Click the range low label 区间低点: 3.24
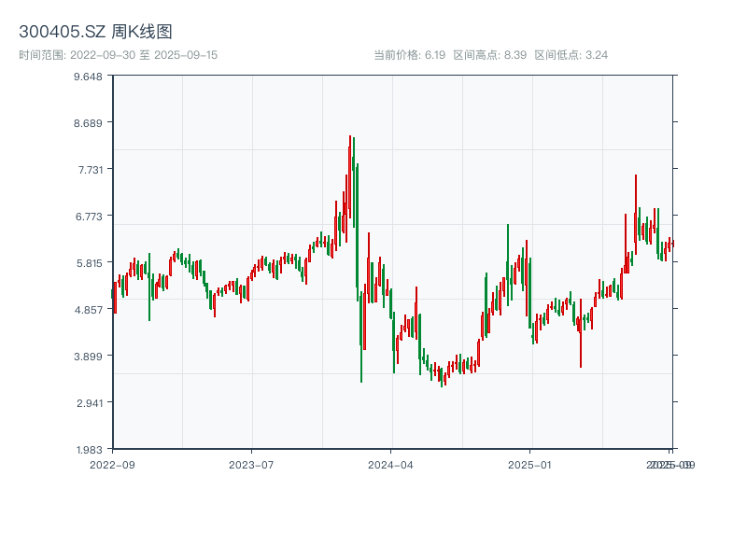 [571, 55]
